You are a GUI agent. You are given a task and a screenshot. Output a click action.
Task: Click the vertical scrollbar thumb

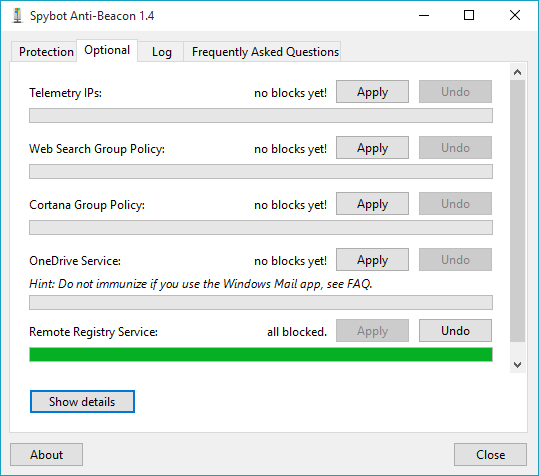[x=517, y=211]
